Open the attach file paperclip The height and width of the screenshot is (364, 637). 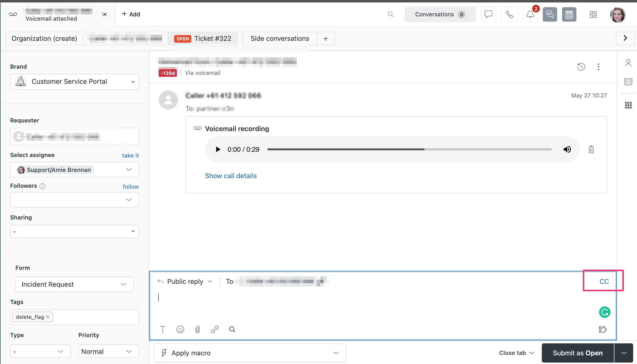click(x=198, y=329)
